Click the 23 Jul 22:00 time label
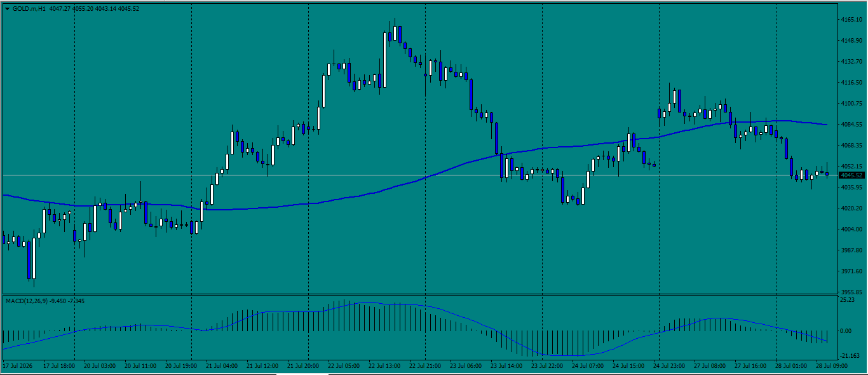 click(547, 366)
